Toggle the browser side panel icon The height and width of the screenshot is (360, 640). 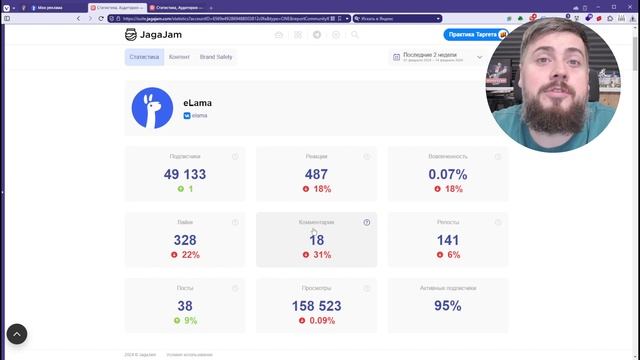[x=7, y=18]
